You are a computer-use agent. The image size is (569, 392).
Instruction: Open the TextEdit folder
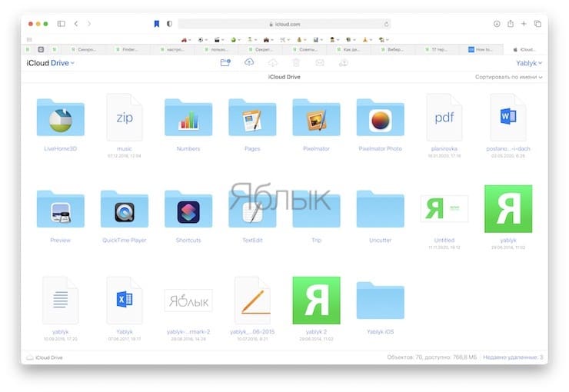click(x=252, y=209)
